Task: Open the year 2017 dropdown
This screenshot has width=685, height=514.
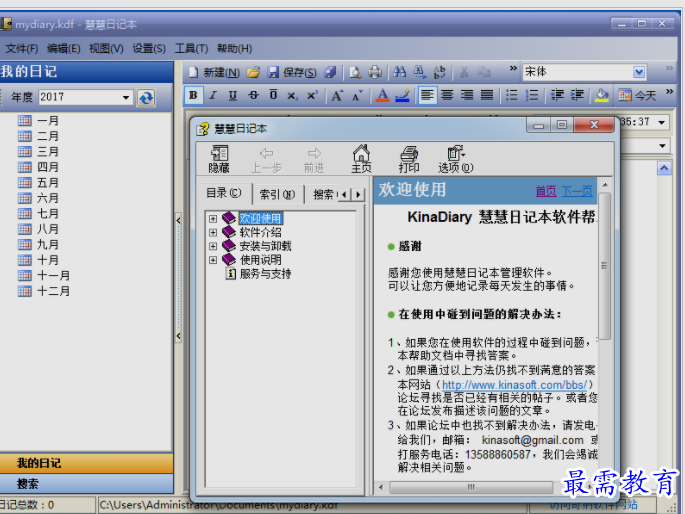Action: pyautogui.click(x=126, y=97)
